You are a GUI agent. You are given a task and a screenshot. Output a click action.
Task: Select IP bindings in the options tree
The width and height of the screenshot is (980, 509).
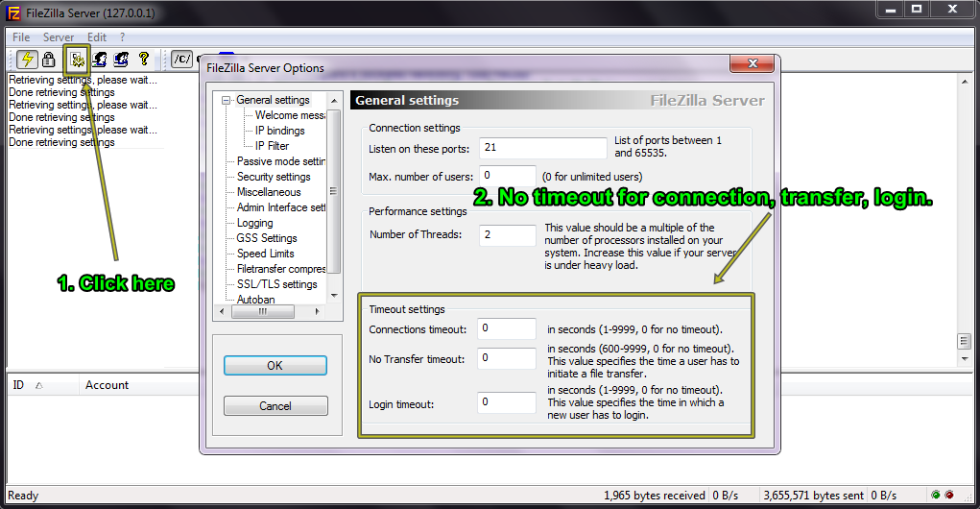[279, 131]
